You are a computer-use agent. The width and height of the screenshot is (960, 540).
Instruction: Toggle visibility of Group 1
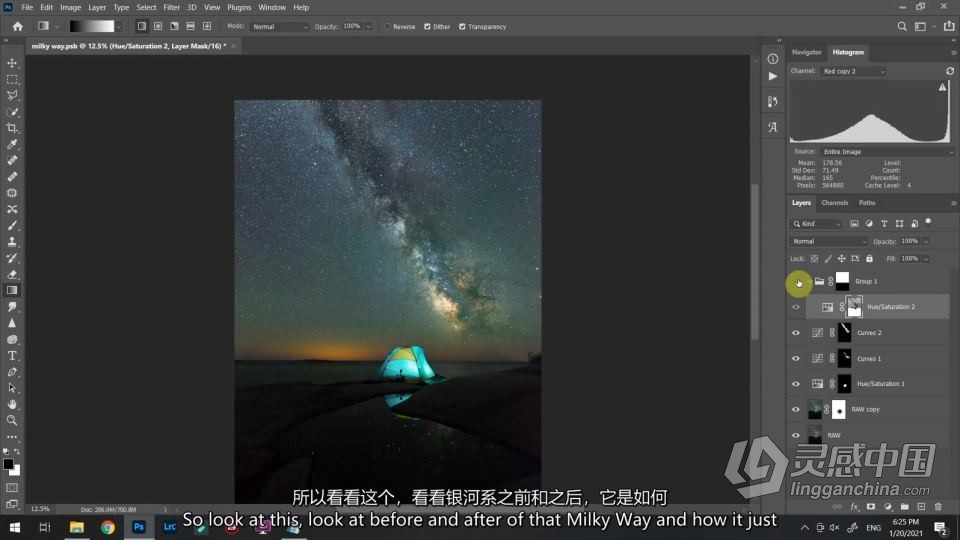[798, 282]
